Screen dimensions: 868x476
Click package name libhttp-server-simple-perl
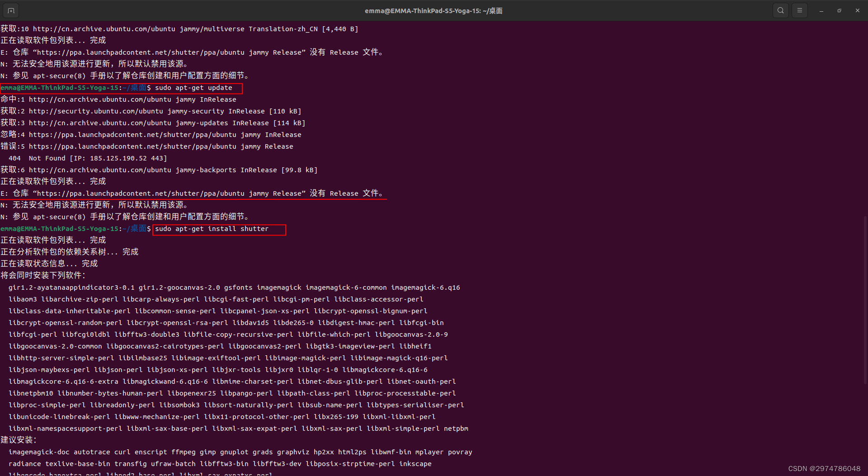(x=61, y=358)
